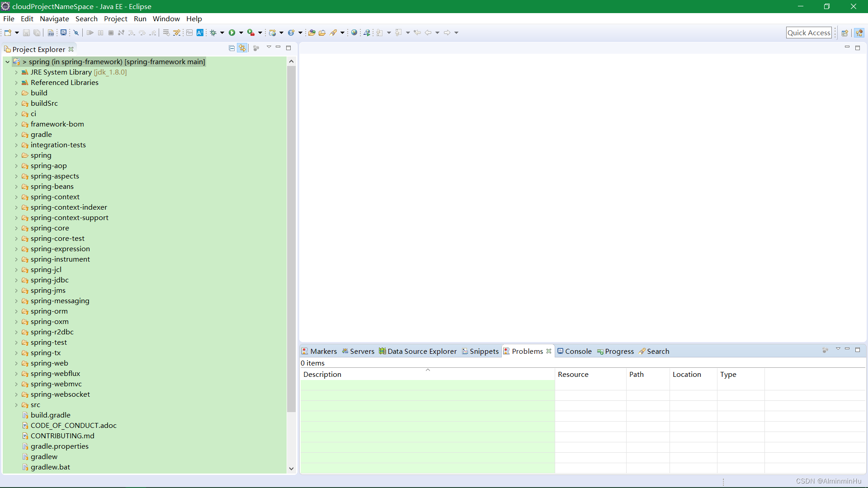Click Collapse All in Project Explorer
The height and width of the screenshot is (488, 868).
click(232, 48)
